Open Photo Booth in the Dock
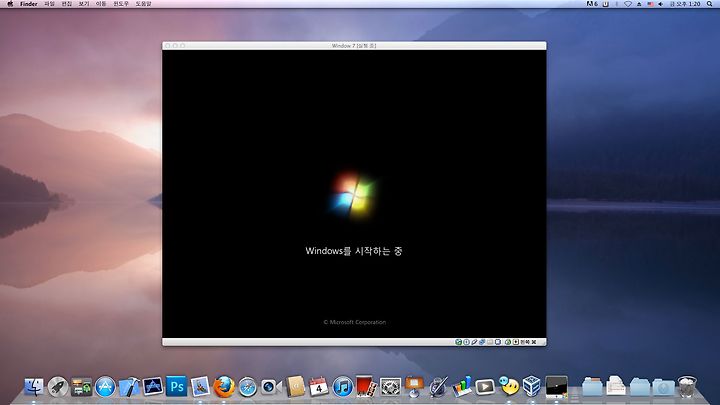Image resolution: width=720 pixels, height=405 pixels. click(x=366, y=387)
